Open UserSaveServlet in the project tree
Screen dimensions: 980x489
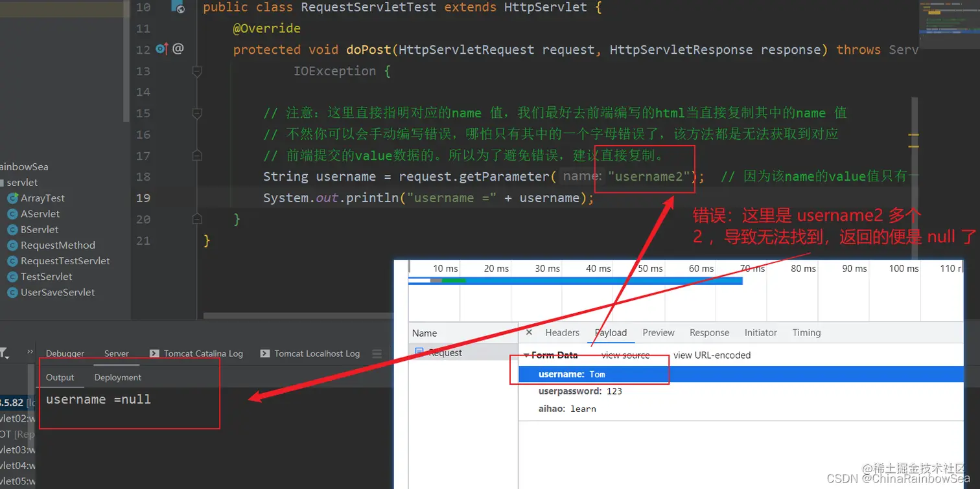(58, 292)
